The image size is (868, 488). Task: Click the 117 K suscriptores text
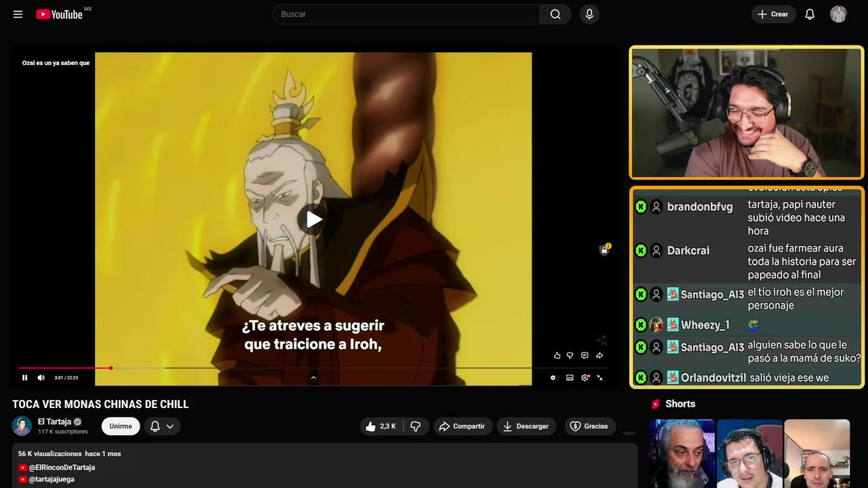63,432
